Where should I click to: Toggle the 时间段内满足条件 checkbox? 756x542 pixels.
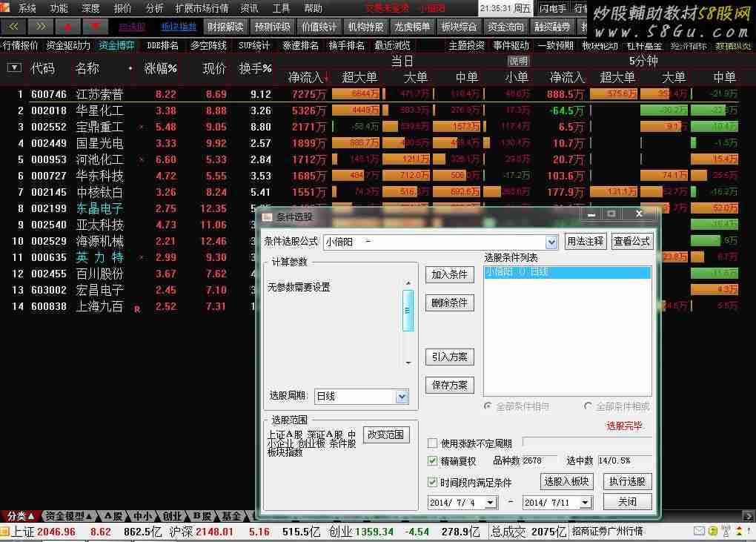coord(433,483)
